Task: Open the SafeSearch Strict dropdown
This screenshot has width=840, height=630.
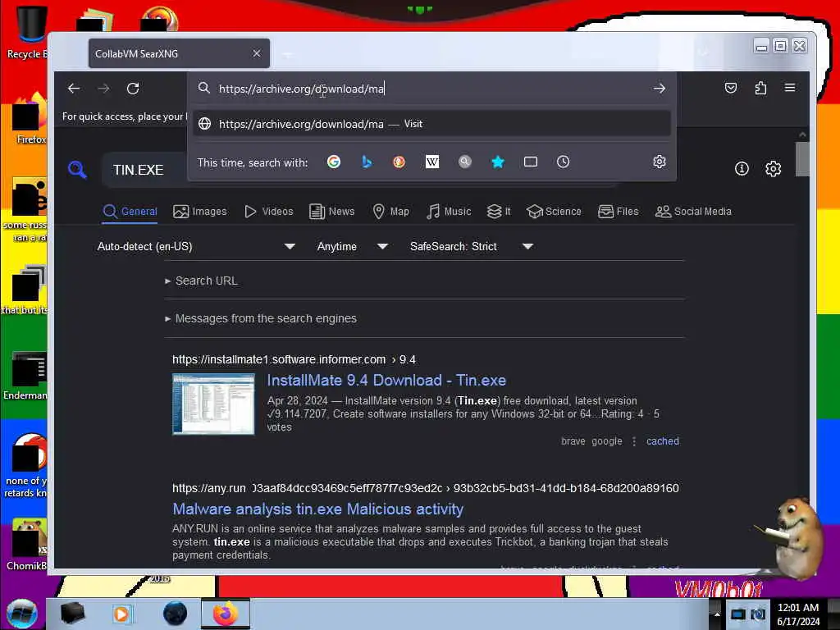Action: [471, 246]
